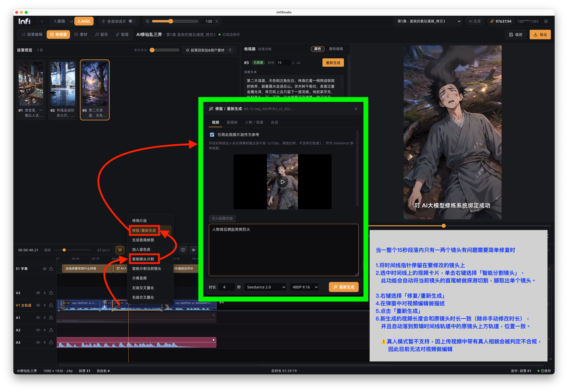
Task: Click the 导出 export button
Action: tap(540, 35)
